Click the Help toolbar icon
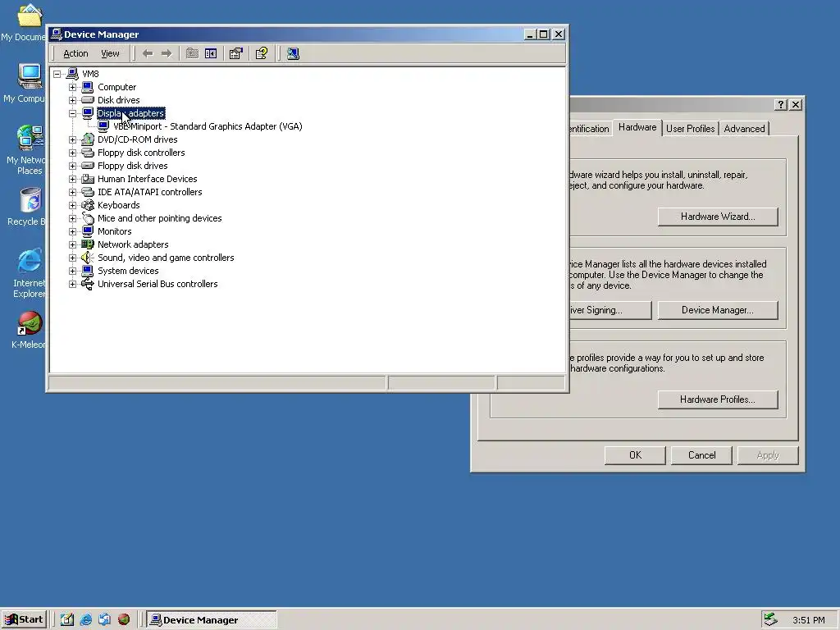 click(262, 53)
